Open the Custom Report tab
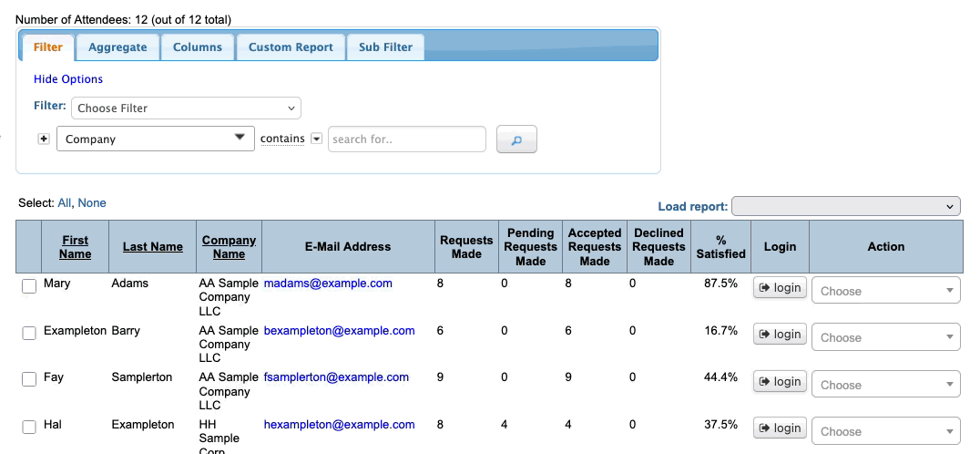The height and width of the screenshot is (454, 980). (291, 47)
